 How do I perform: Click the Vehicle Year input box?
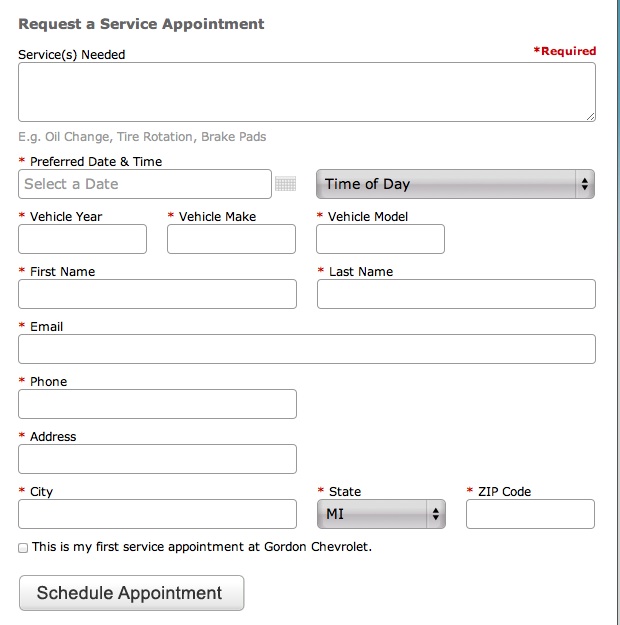click(83, 239)
